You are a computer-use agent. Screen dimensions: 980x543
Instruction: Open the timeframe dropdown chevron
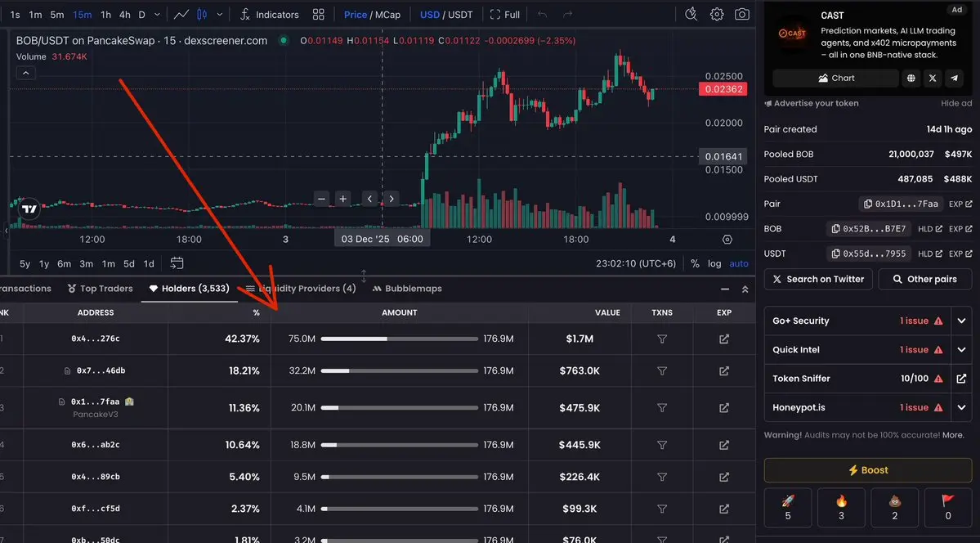[x=157, y=15]
